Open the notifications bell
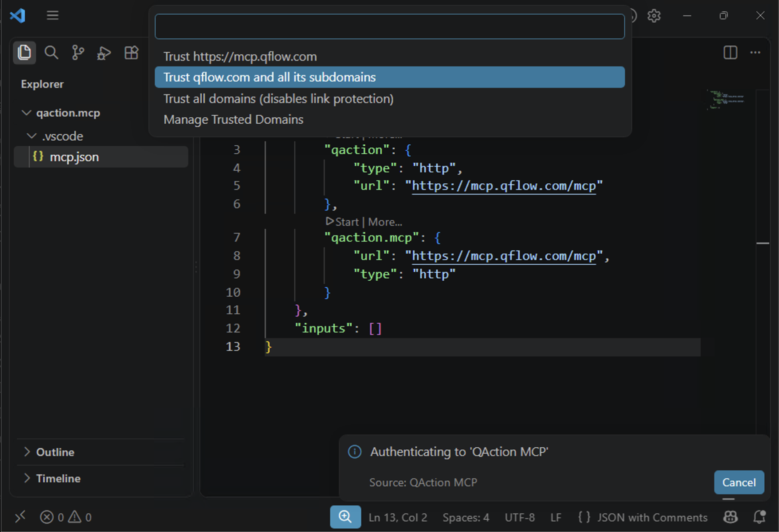The width and height of the screenshot is (779, 532). (x=760, y=517)
